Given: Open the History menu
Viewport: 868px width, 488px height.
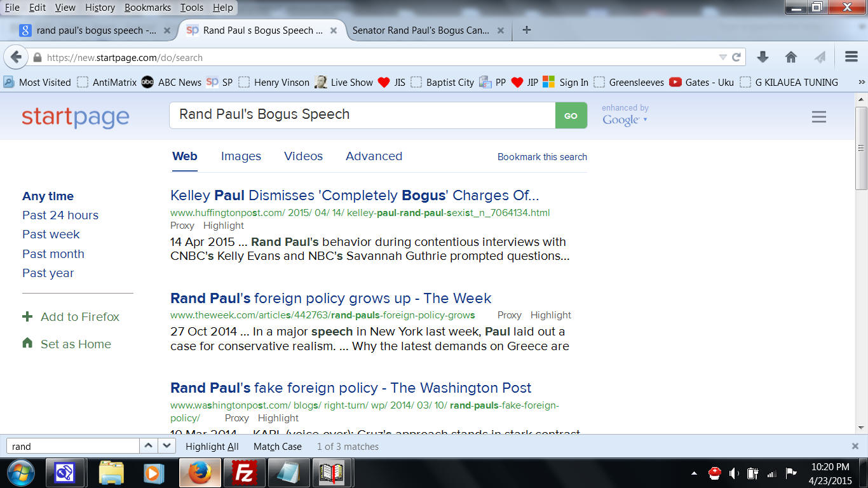Looking at the screenshot, I should [x=100, y=8].
